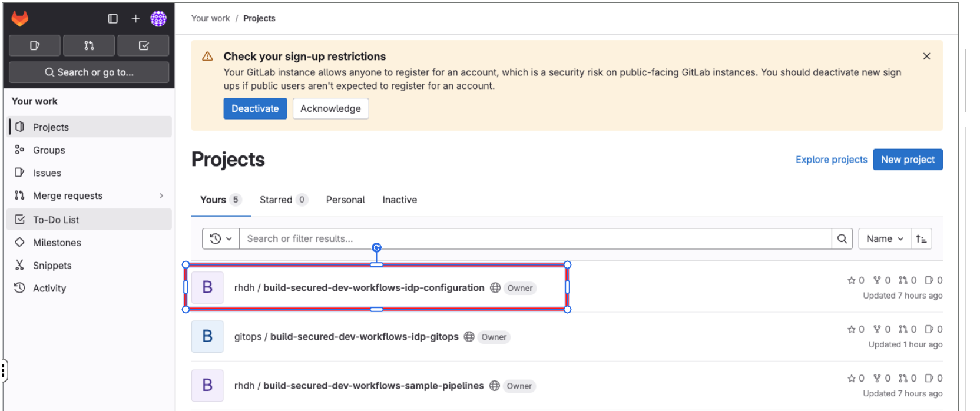The height and width of the screenshot is (411, 980).
Task: Click the search magnifier button in filter bar
Action: (842, 238)
